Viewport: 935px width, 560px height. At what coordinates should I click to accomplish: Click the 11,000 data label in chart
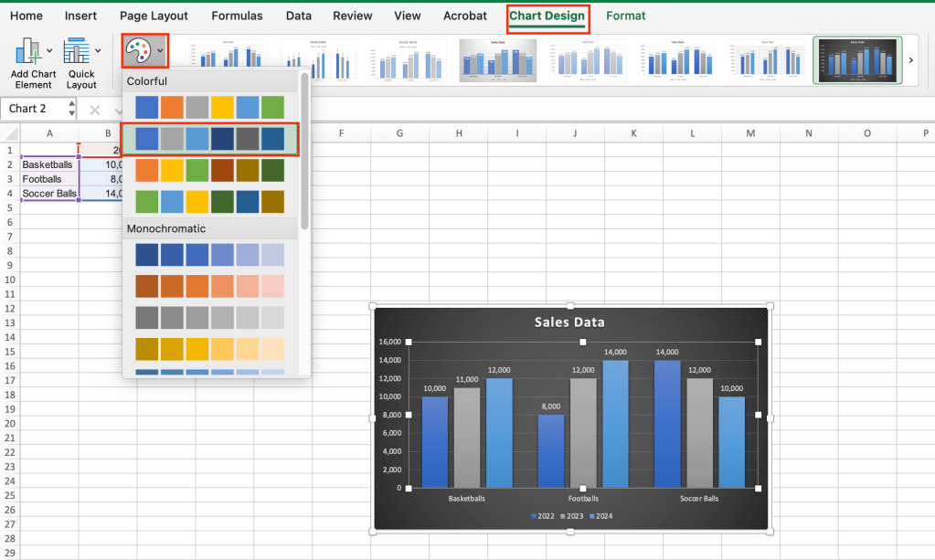[x=467, y=379]
